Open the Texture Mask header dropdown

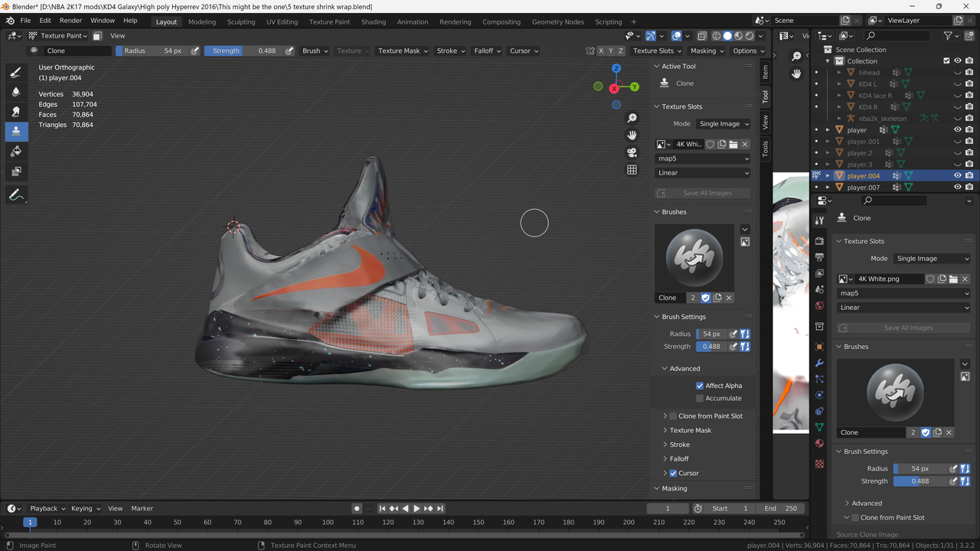[x=403, y=51]
